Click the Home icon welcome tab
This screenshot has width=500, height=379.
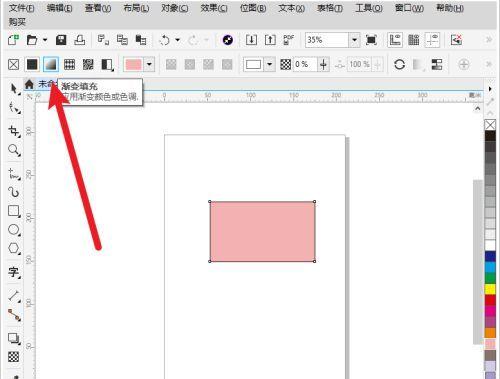[29, 84]
